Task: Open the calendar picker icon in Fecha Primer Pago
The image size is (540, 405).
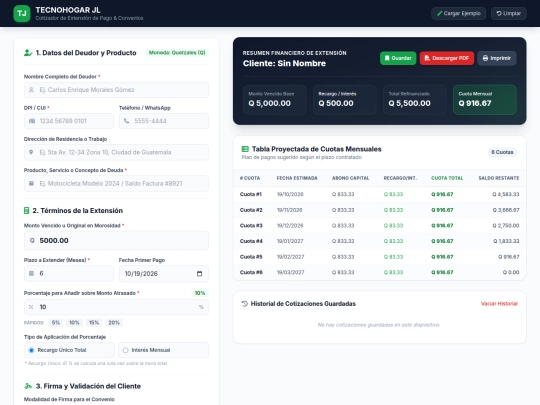Action: coord(199,274)
